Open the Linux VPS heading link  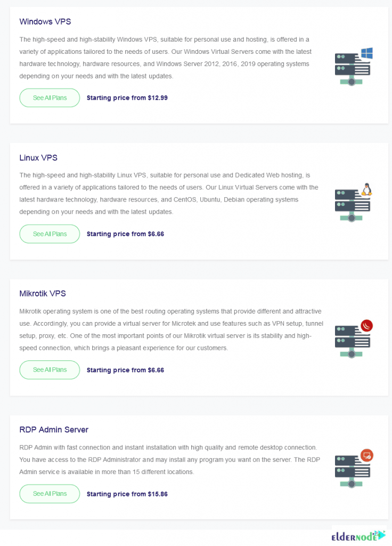pos(38,157)
